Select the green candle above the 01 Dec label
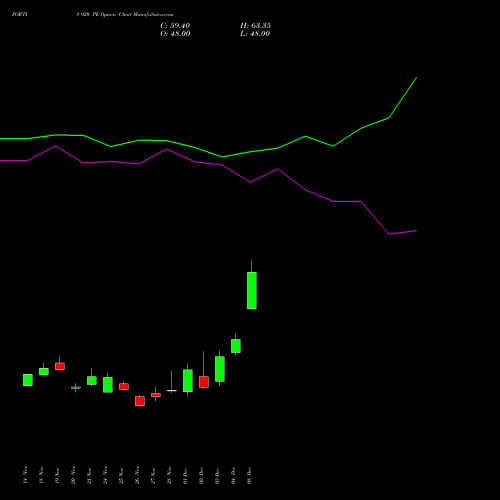This screenshot has width=500, height=500. pos(188,381)
